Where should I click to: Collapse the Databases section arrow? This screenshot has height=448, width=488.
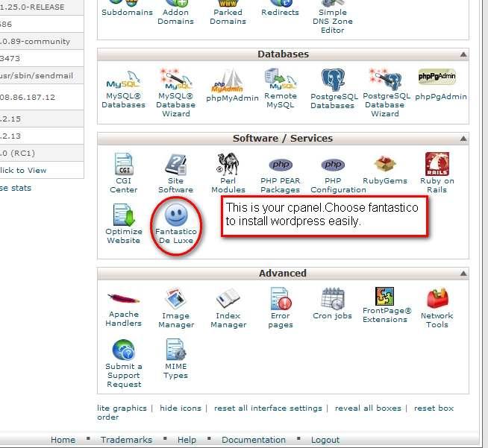[463, 54]
